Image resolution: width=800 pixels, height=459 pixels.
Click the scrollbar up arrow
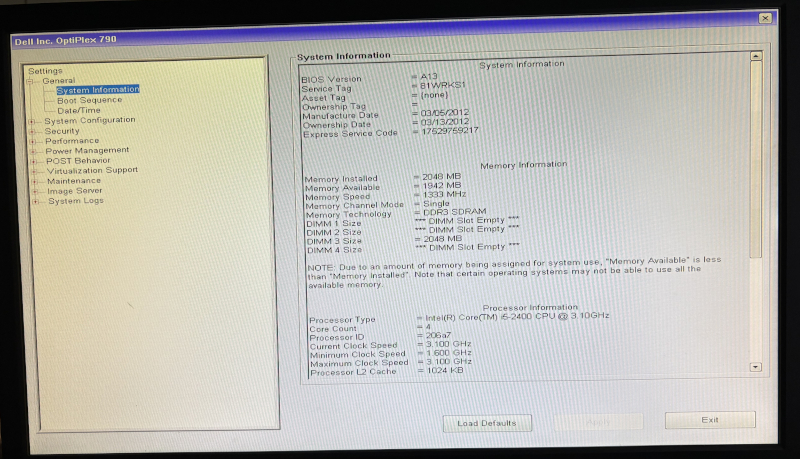[x=755, y=57]
